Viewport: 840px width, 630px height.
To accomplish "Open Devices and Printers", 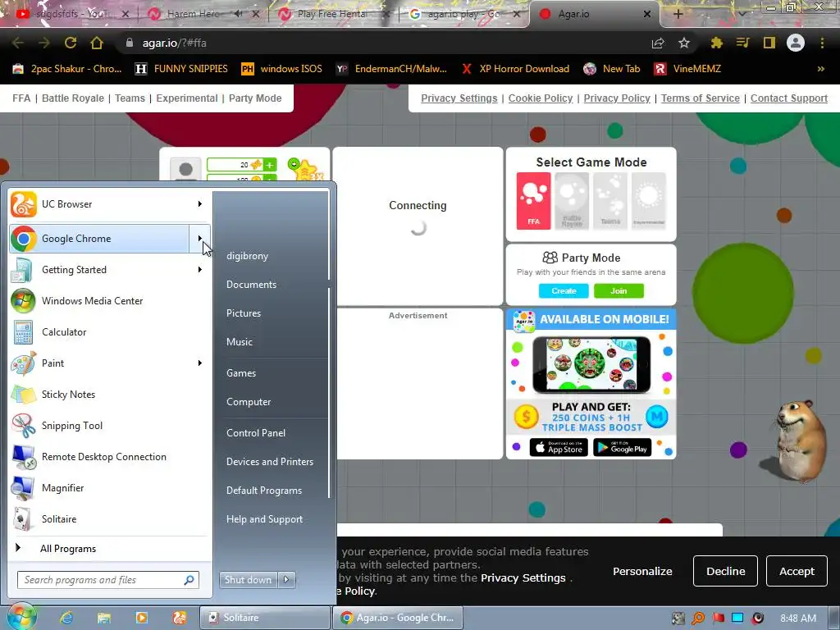I will (x=269, y=462).
